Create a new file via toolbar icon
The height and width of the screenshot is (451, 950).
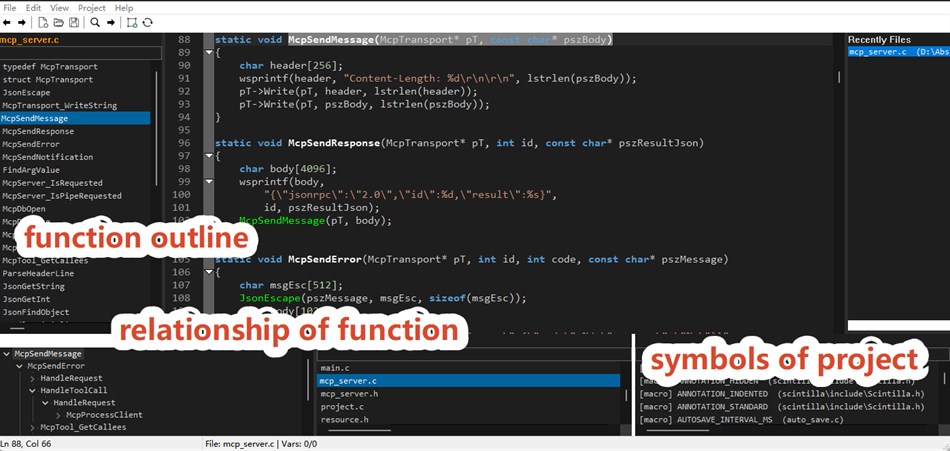(x=43, y=22)
